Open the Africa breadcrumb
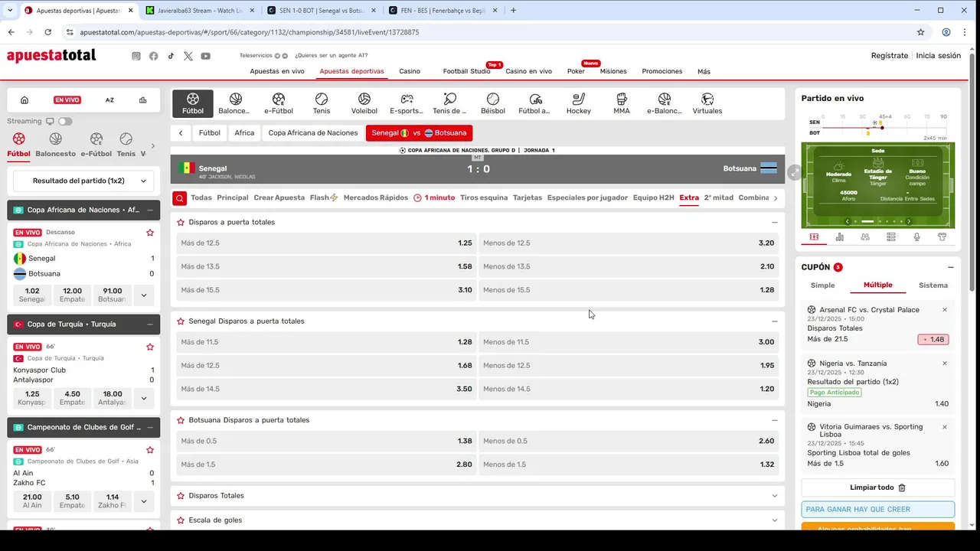980x551 pixels. pos(244,133)
